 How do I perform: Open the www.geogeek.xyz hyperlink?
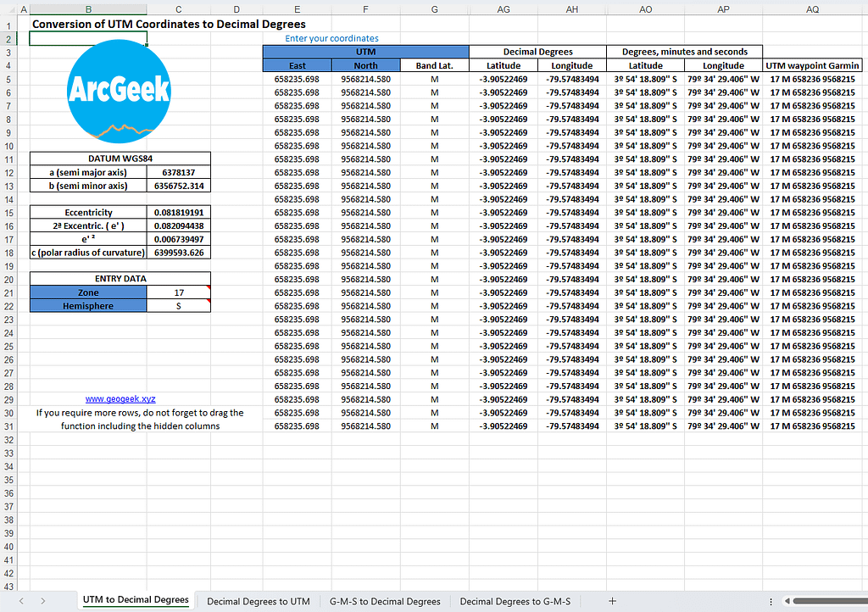point(120,399)
